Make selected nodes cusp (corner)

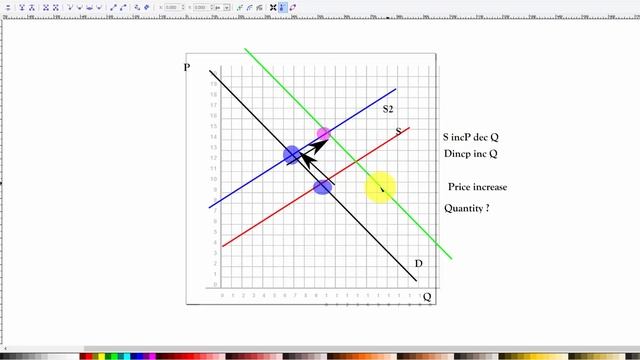70,7
